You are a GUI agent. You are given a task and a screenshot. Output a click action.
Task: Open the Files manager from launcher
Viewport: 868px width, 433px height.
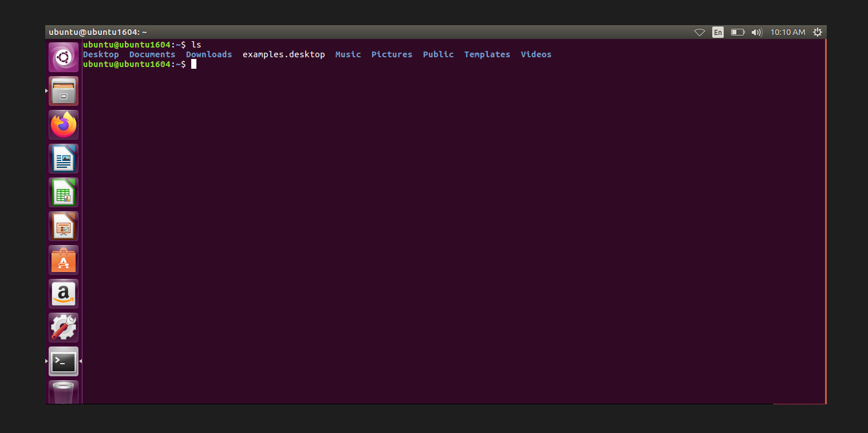[x=64, y=91]
